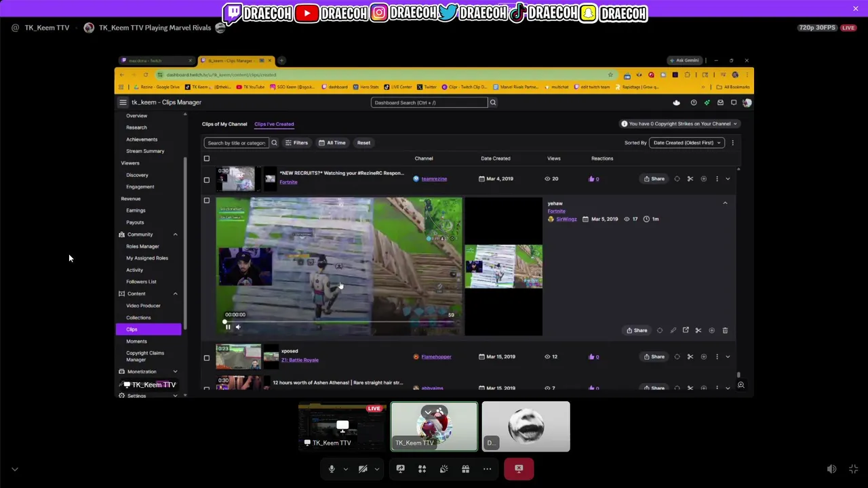
Task: Select the TK_Keem TTV avatar participant tile
Action: click(x=434, y=426)
